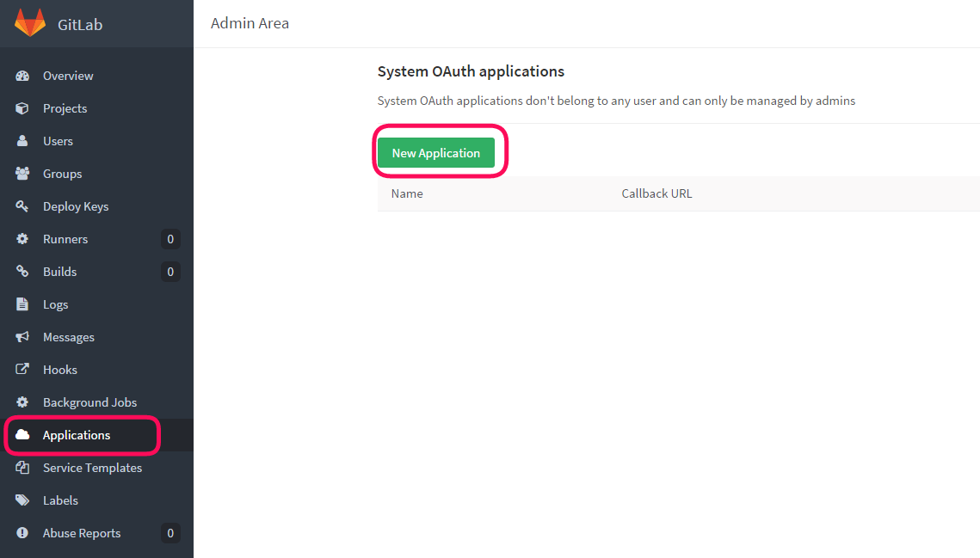Click the Groups people icon
Image resolution: width=980 pixels, height=558 pixels.
22,173
